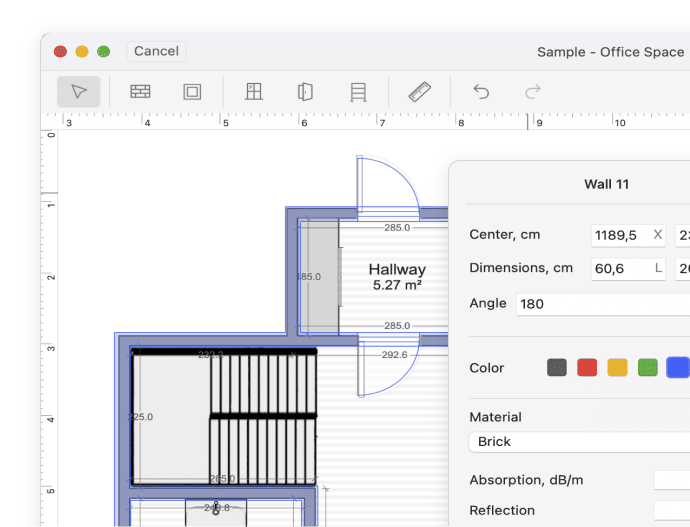Select the arrow pointer tool
The image size is (690, 527).
tap(79, 92)
